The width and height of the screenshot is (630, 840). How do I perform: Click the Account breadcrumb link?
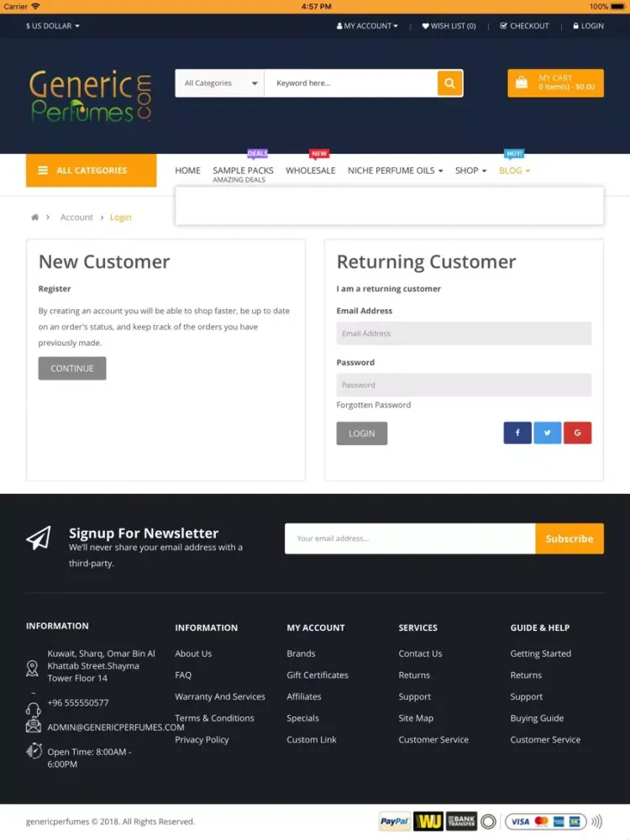[x=76, y=217]
